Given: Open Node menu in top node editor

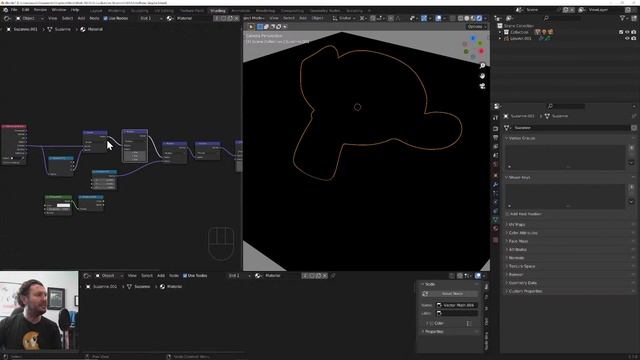Looking at the screenshot, I should pos(94,18).
